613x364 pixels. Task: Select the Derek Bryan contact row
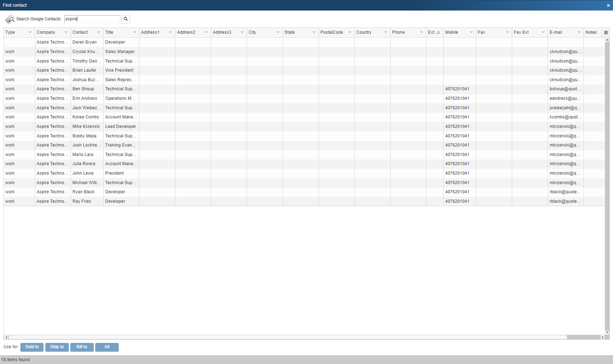click(304, 42)
